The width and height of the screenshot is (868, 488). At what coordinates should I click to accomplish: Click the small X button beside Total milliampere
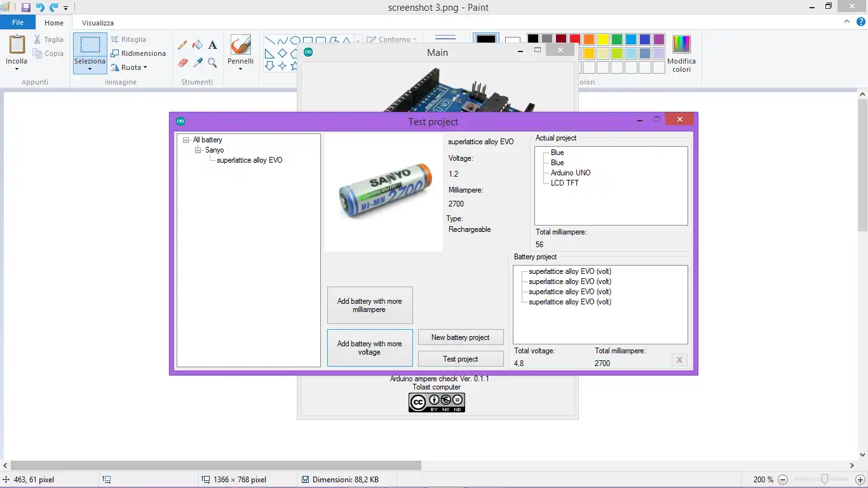point(679,360)
